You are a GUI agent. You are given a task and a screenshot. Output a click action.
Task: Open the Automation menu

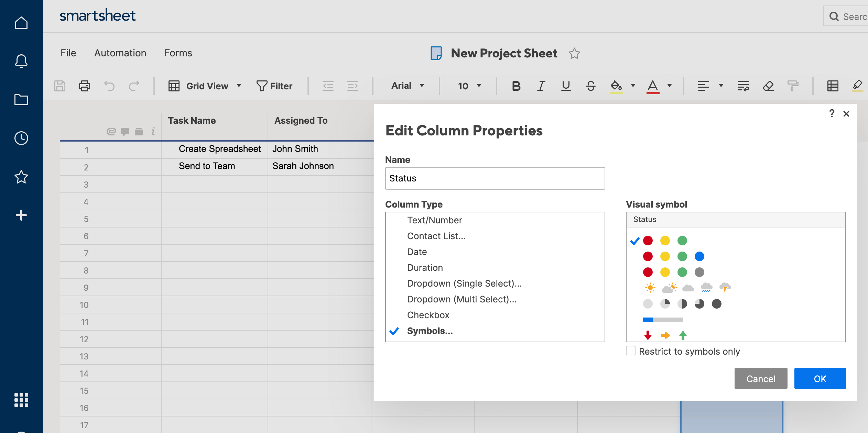coord(120,53)
